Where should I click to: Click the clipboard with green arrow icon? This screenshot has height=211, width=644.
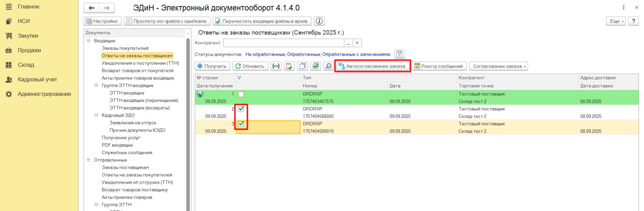click(x=289, y=66)
